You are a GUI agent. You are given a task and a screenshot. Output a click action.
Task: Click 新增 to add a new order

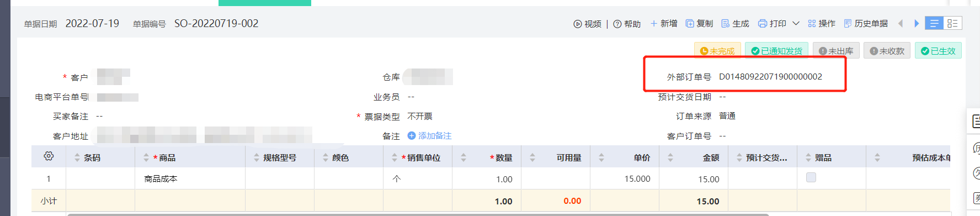point(663,23)
